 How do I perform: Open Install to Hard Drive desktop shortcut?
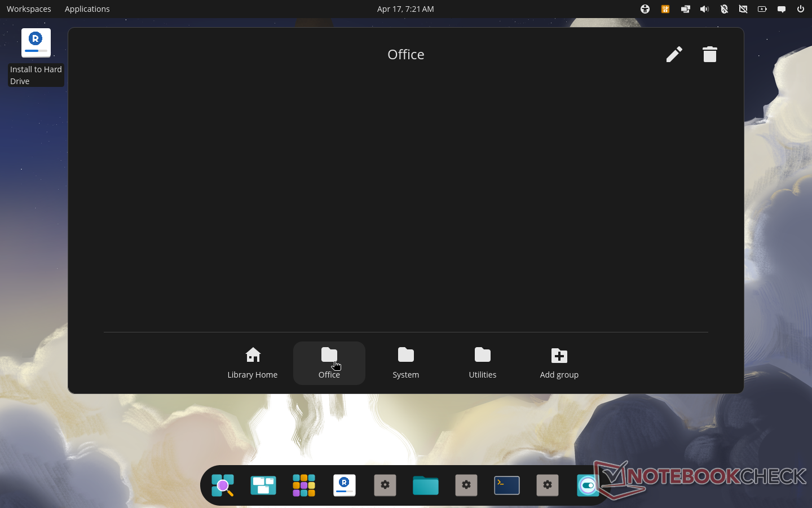(x=36, y=43)
